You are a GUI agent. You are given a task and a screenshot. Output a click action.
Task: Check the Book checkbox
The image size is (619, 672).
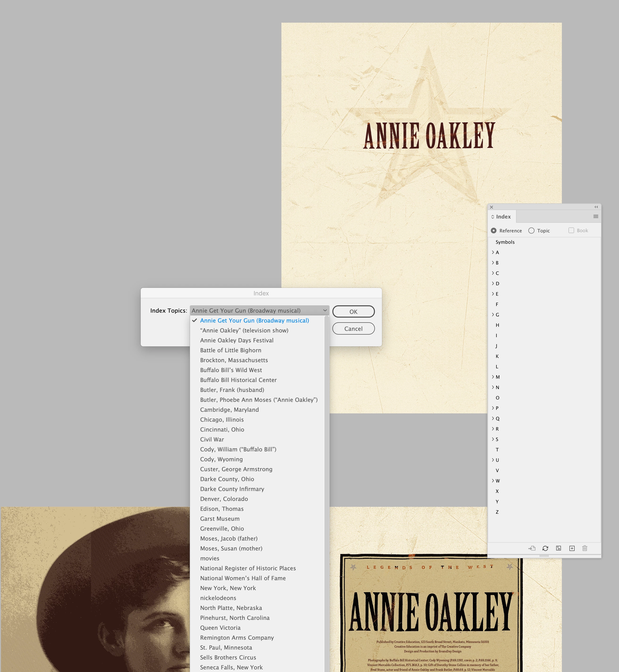pyautogui.click(x=571, y=230)
